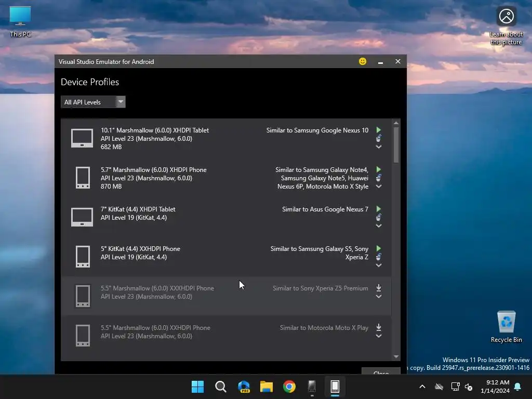Open the Windows Start menu
This screenshot has height=399, width=532.
197,387
